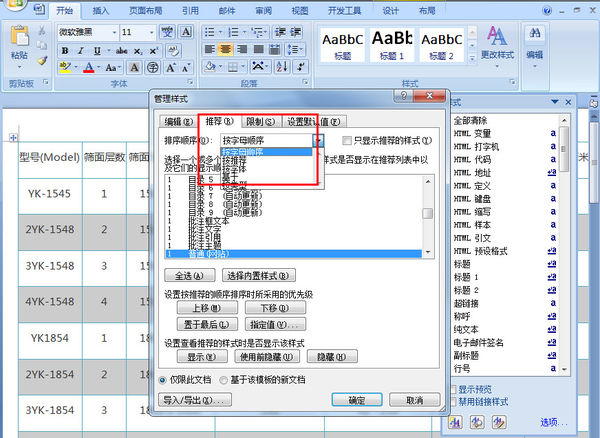Click the line spacing icon

[293, 49]
